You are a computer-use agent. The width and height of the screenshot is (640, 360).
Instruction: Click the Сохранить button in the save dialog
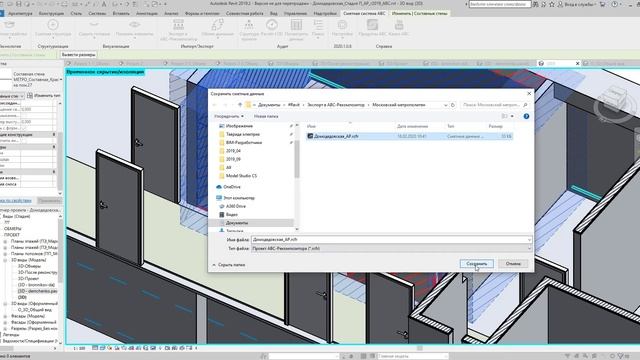pos(476,264)
